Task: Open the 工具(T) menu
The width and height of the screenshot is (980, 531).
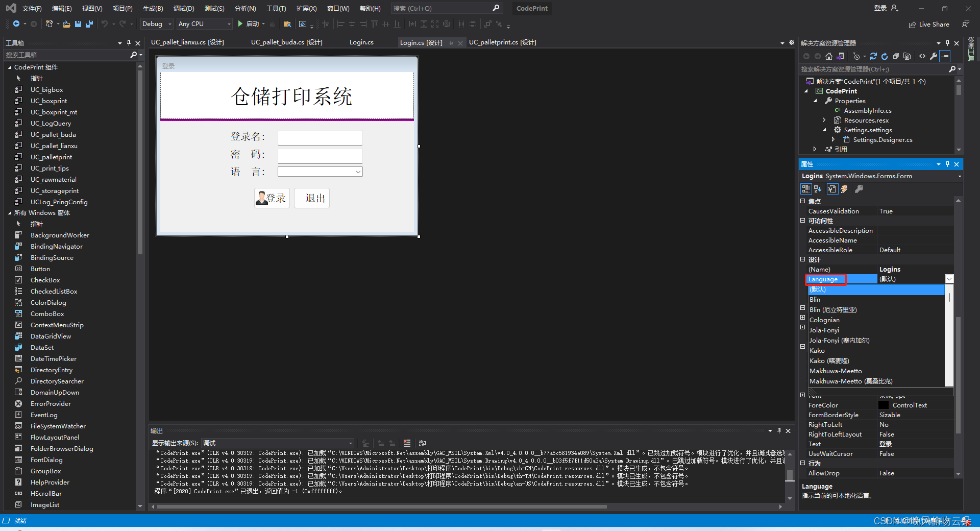Action: click(276, 8)
